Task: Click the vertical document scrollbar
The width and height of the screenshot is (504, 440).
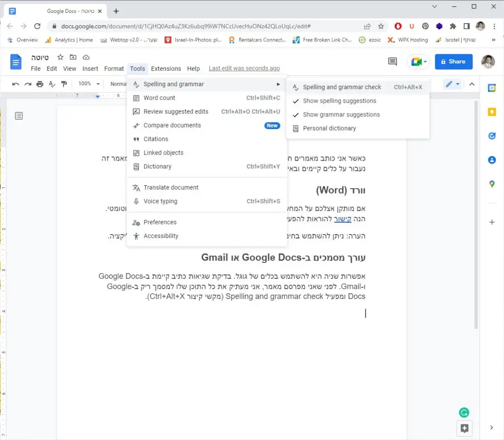Action: click(x=476, y=214)
